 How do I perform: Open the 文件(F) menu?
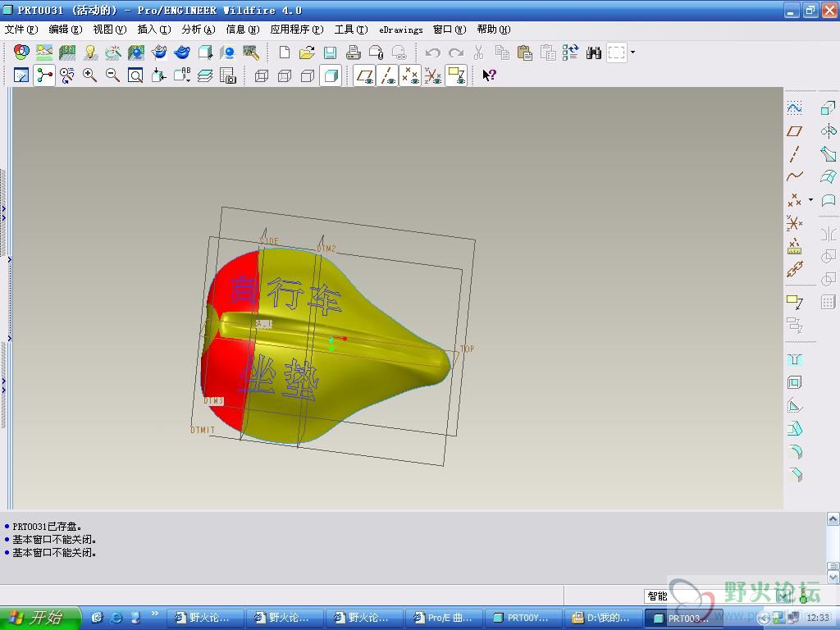[21, 30]
